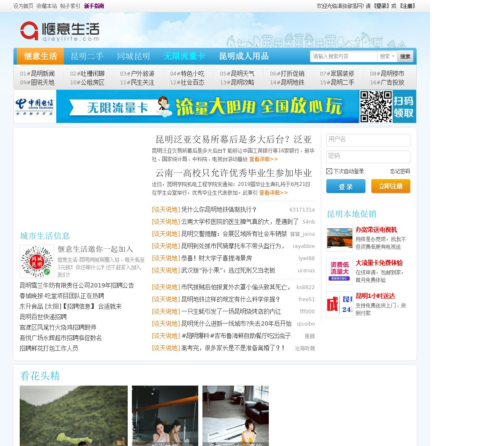504x446 pixels.
Task: Open forum section 16#广告投放
Action: tap(387, 83)
